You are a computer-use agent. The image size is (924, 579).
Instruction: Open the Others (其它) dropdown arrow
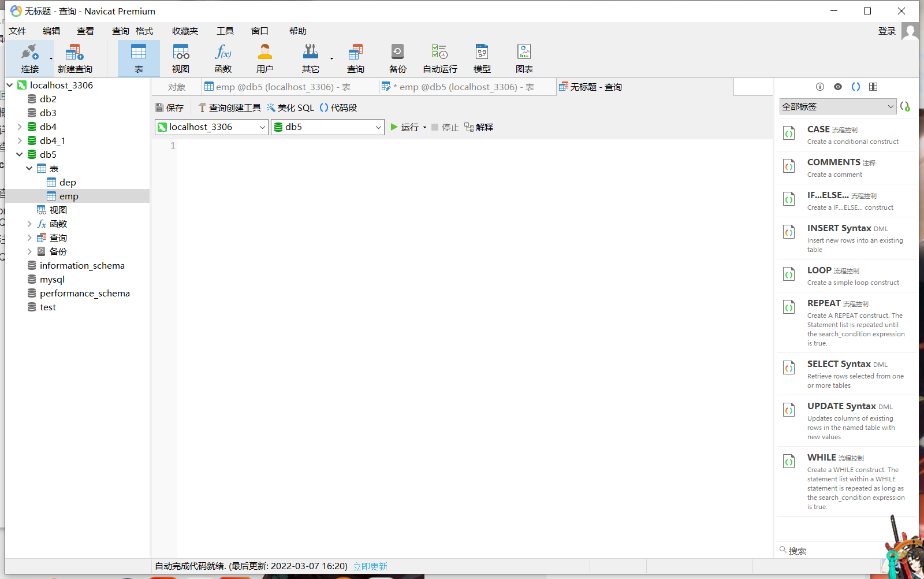tap(331, 58)
